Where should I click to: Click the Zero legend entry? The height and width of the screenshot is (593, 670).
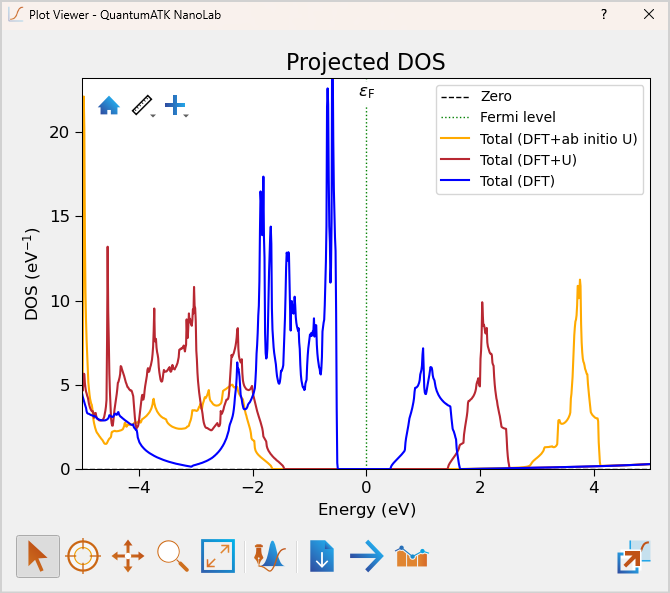496,96
